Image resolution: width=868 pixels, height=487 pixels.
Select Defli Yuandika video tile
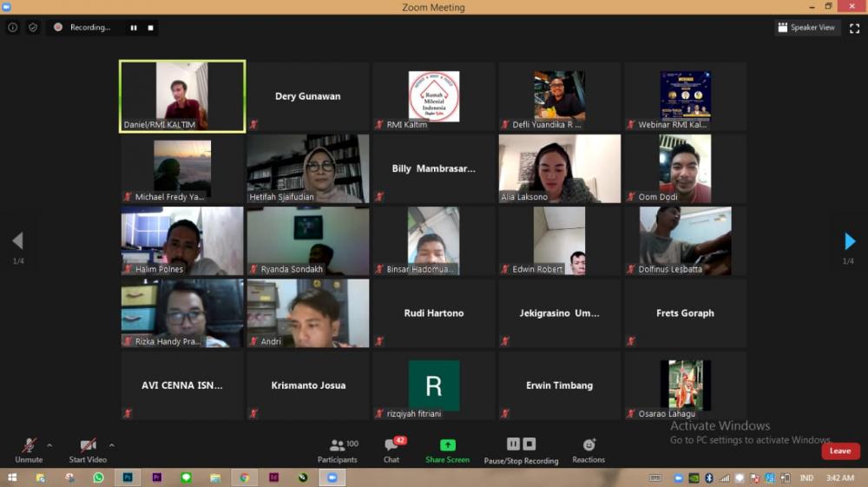click(x=559, y=96)
